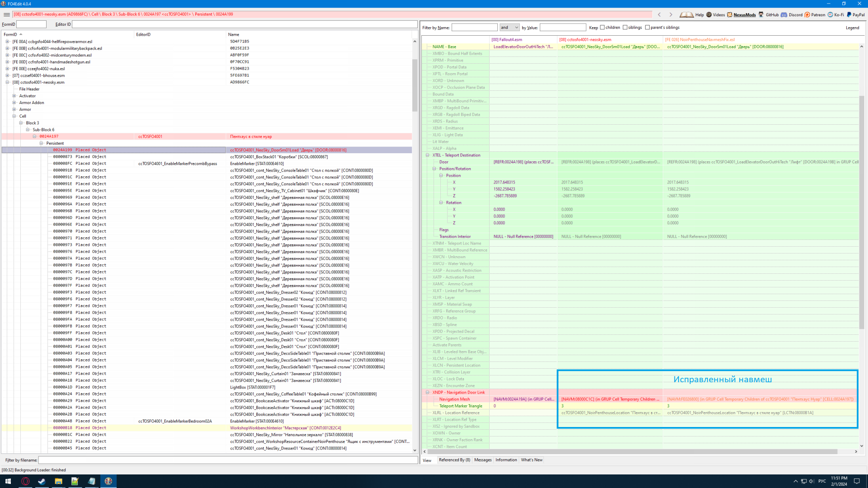Open the Referenced By (8) tab

coord(454,460)
